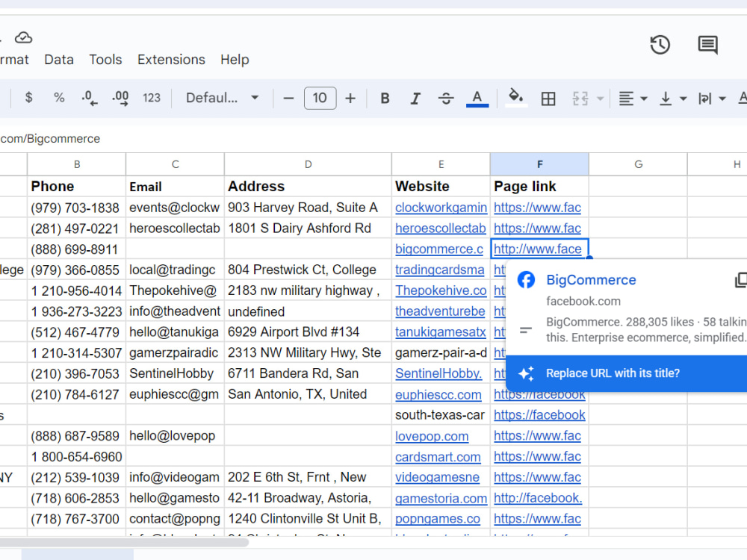Select the Address header cell

click(x=308, y=186)
